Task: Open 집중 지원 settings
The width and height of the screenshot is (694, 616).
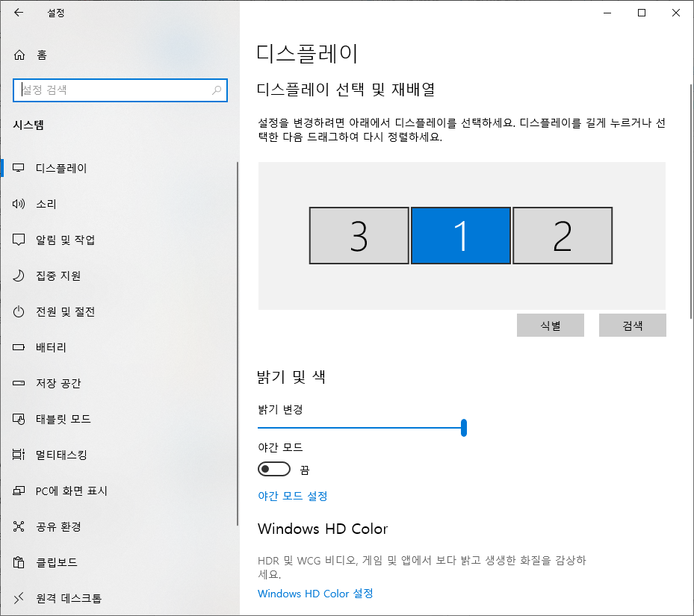Action: [x=58, y=276]
